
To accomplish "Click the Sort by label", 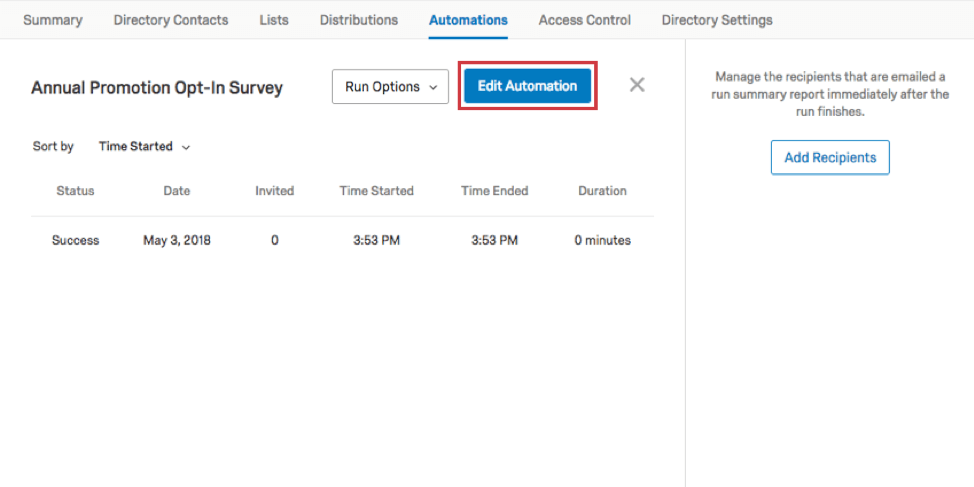I will pos(53,147).
